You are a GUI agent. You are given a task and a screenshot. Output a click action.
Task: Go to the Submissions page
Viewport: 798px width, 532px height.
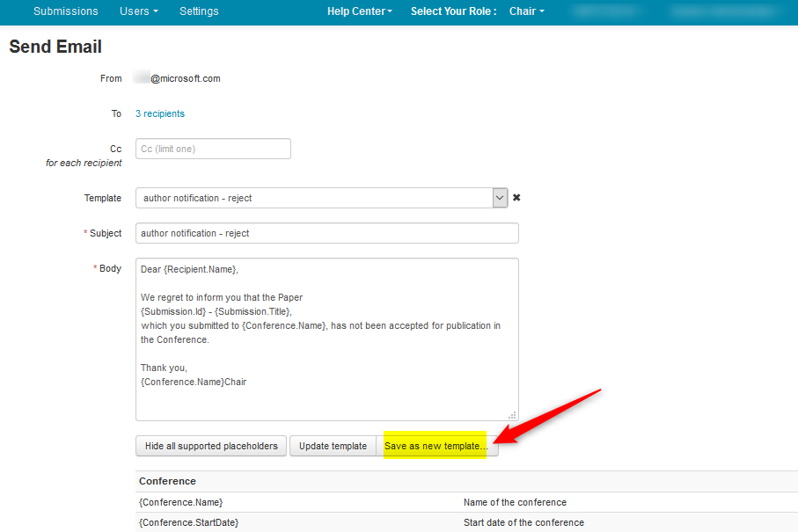point(65,11)
